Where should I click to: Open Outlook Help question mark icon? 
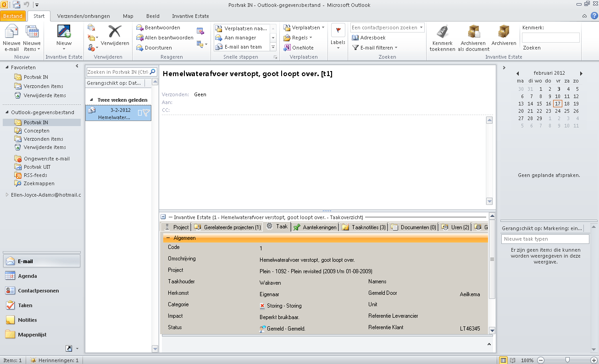tap(594, 16)
